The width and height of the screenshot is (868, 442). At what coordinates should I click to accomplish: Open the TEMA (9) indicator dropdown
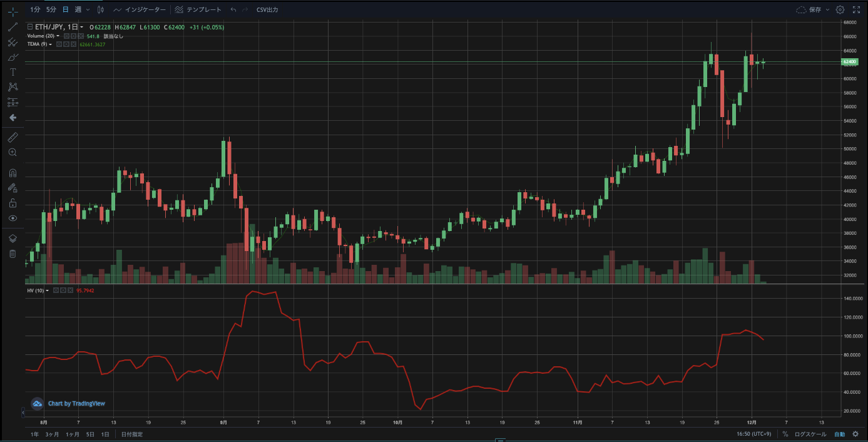click(x=50, y=44)
